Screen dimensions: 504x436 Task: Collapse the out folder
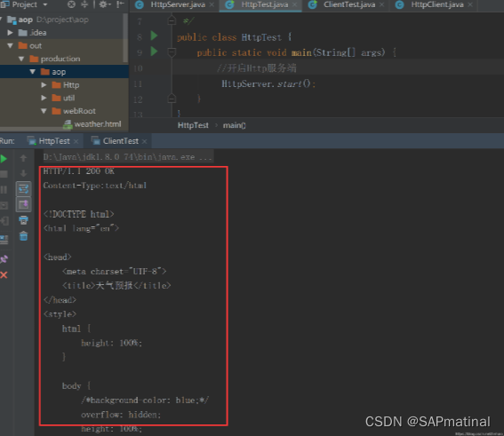(x=10, y=46)
